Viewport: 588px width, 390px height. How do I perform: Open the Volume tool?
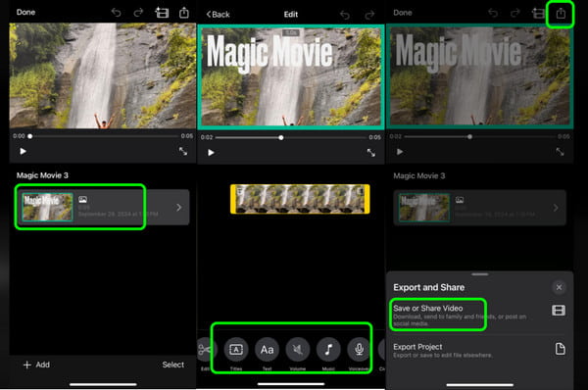point(298,350)
